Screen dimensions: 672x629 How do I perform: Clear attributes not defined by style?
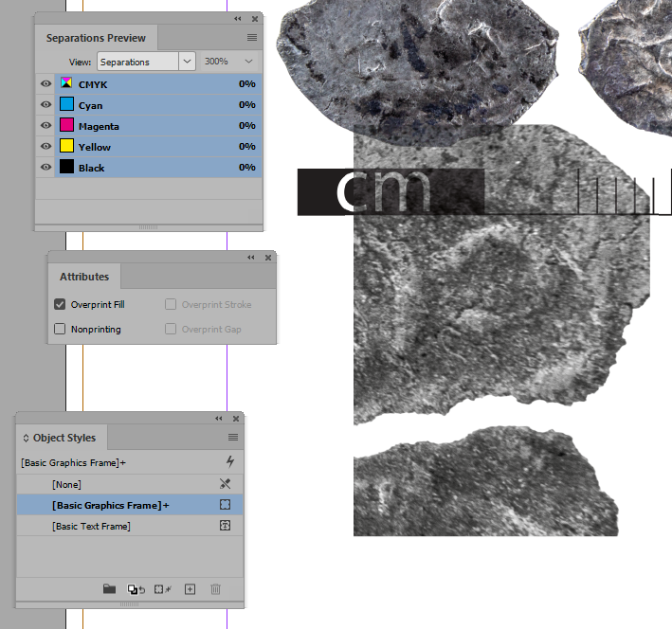click(163, 589)
